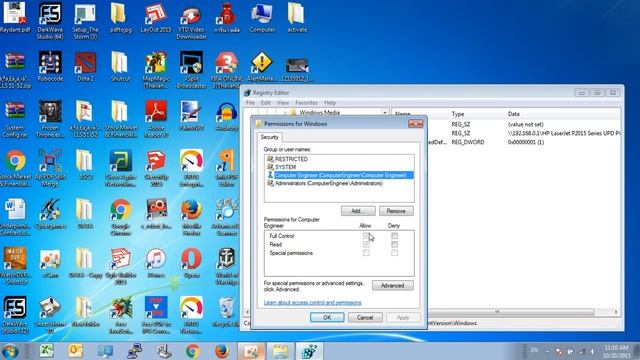Select the Mozilla Firefox desktop shortcut

tap(191, 217)
